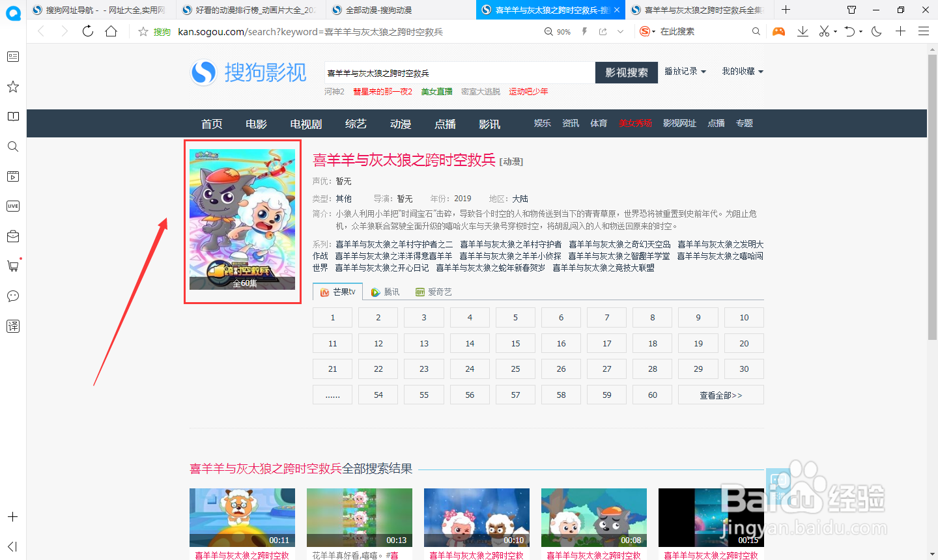
Task: Click the undo closed tab icon
Action: 849,31
